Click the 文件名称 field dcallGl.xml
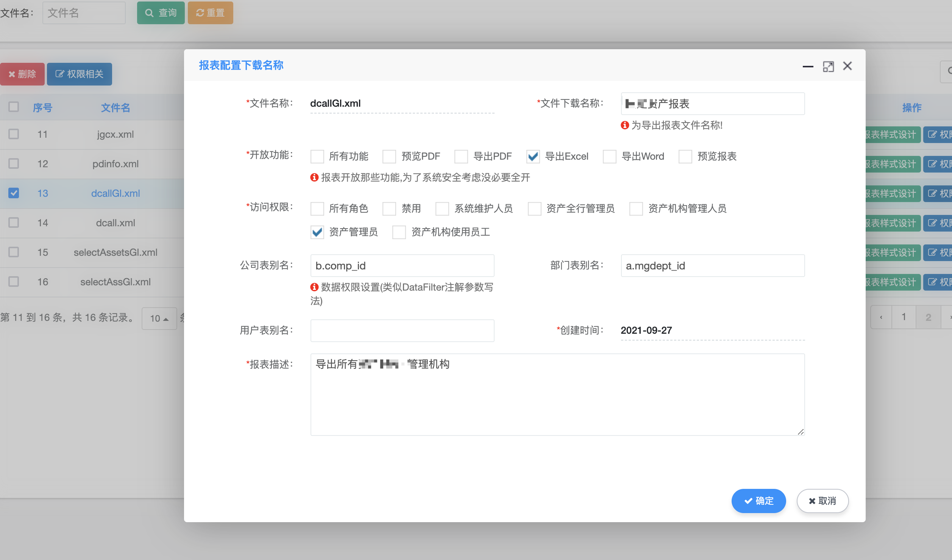Image resolution: width=952 pixels, height=560 pixels. click(402, 103)
